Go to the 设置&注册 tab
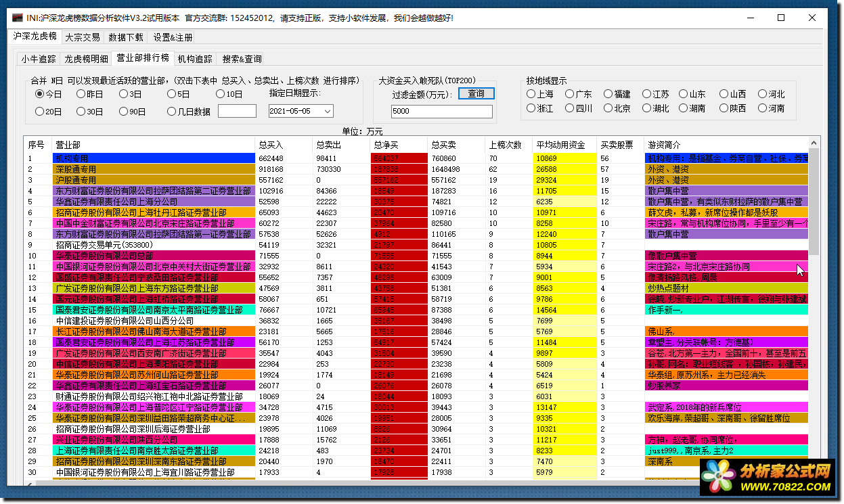 [x=173, y=37]
